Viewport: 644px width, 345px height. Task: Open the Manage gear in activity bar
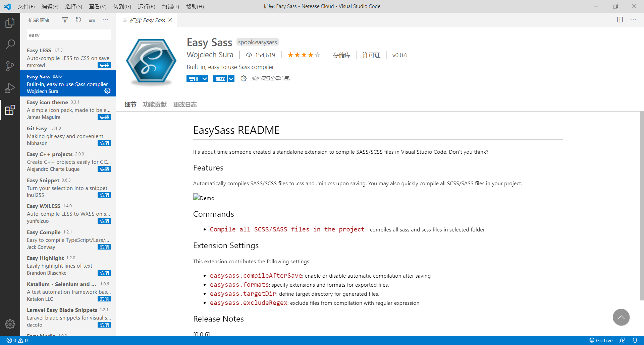point(10,324)
